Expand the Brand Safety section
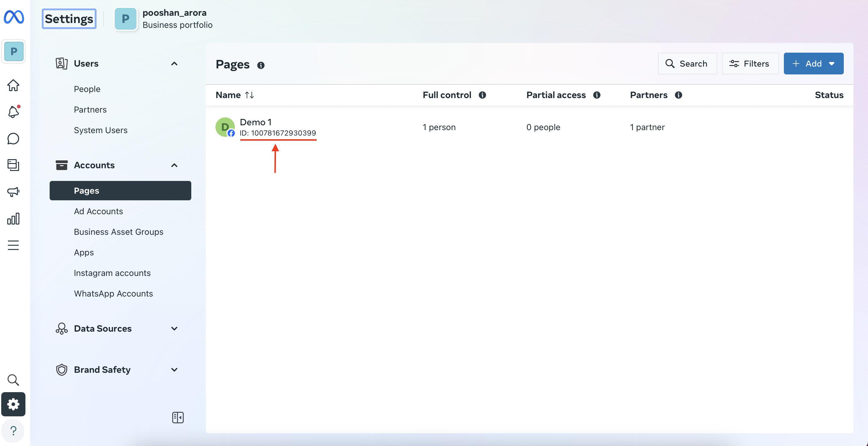The width and height of the screenshot is (868, 446). 174,369
